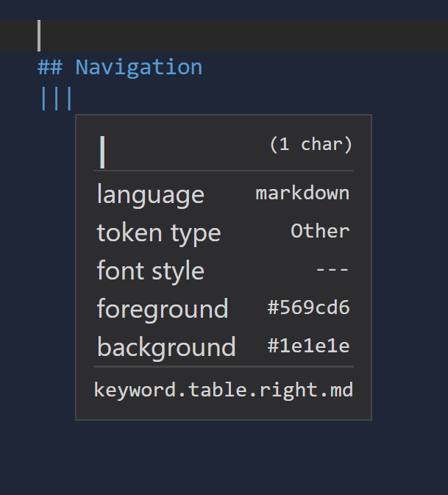Click the foreground label
Viewport: 448px width, 495px height.
[163, 309]
